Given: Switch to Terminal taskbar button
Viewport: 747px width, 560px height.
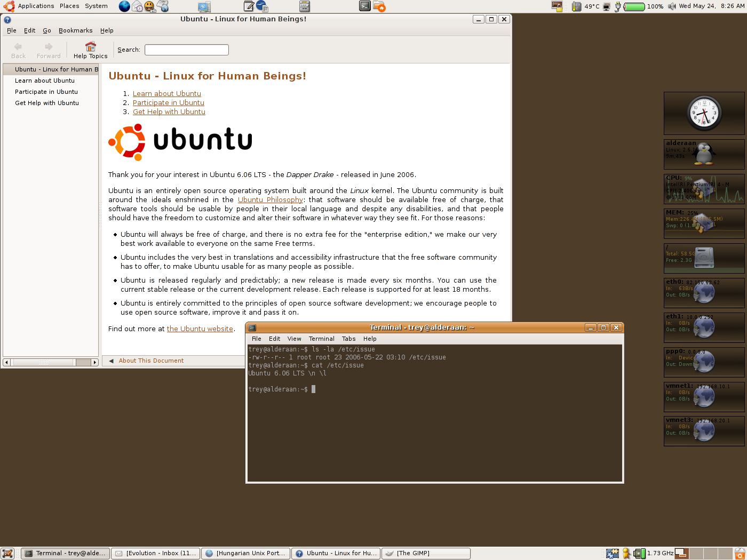Looking at the screenshot, I should [x=66, y=554].
